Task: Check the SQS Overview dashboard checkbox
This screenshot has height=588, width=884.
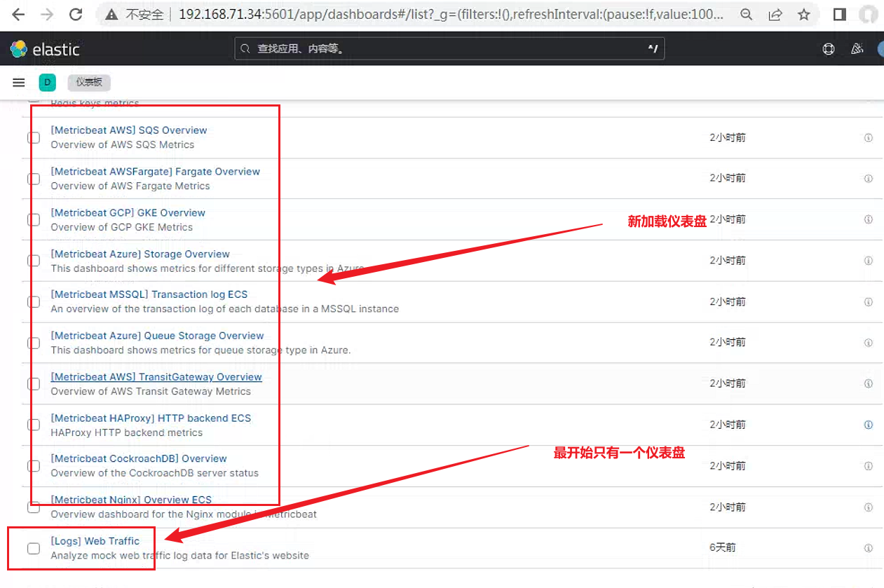Action: tap(34, 137)
